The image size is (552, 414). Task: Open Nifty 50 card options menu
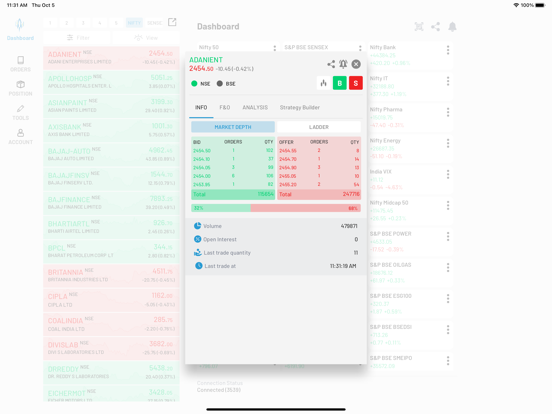click(275, 48)
